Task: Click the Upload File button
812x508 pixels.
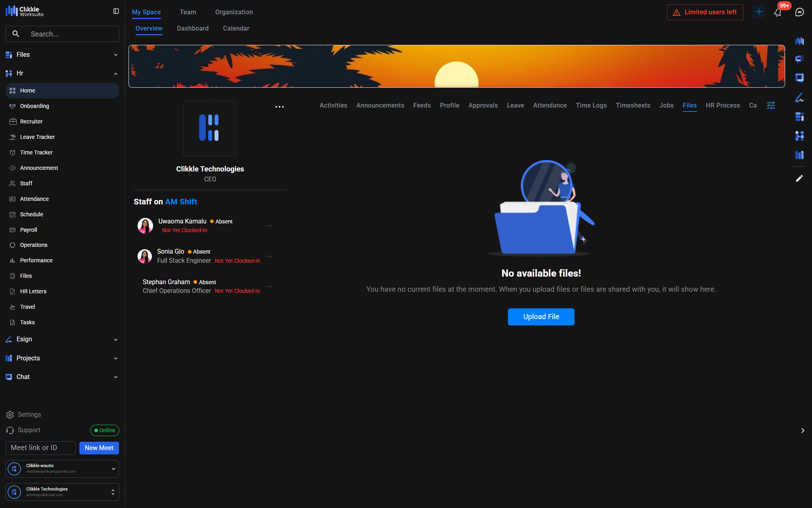Action: (541, 317)
